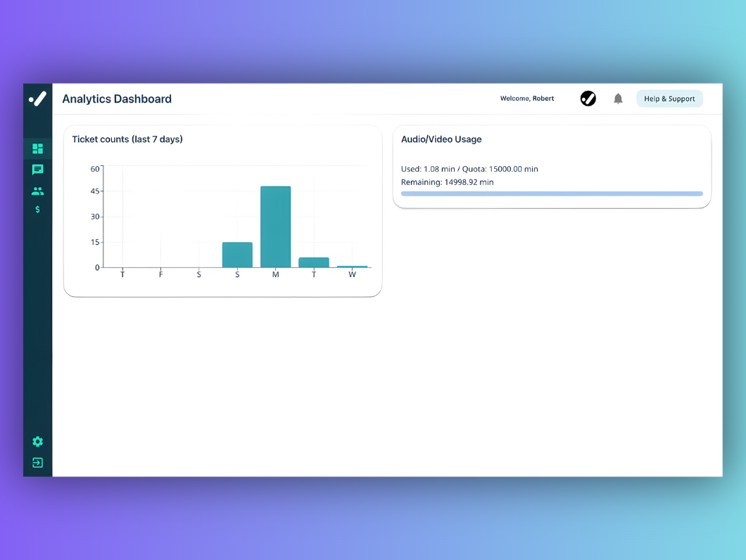Click the 'Ticket counts (last 7 days)' title
This screenshot has height=560, width=746.
(127, 139)
